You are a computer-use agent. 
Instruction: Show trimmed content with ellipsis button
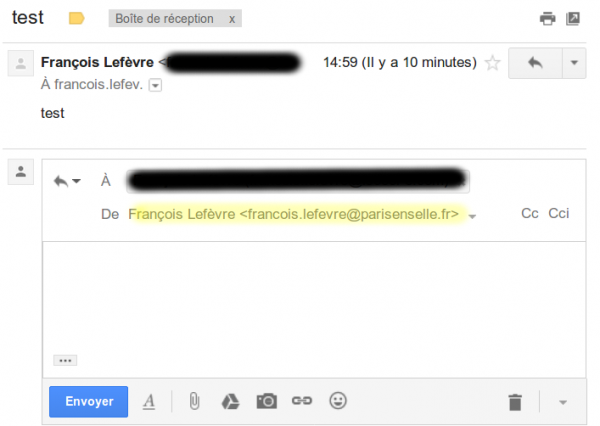65,361
